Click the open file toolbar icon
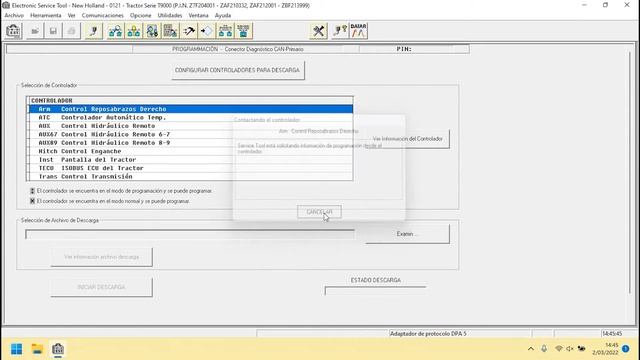The image size is (640, 360). click(x=35, y=31)
